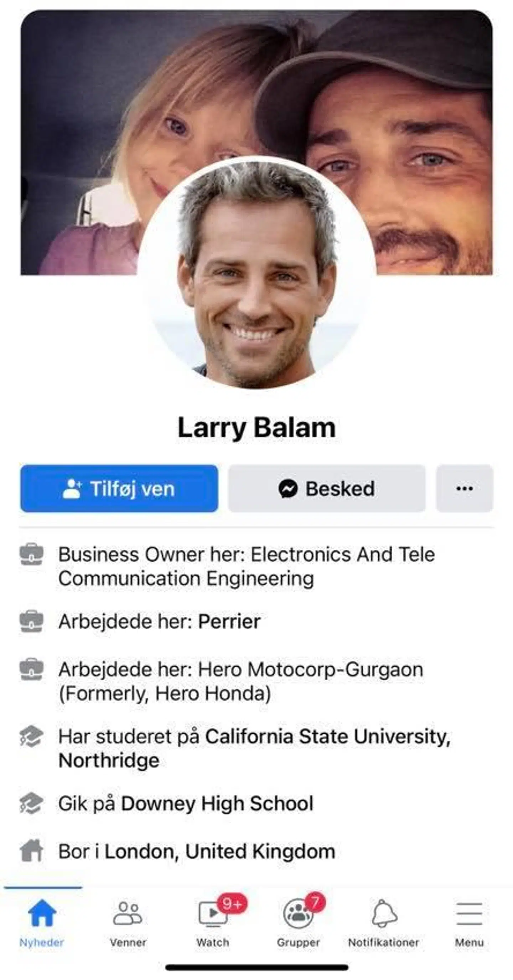Open Besked messenger button

click(327, 489)
